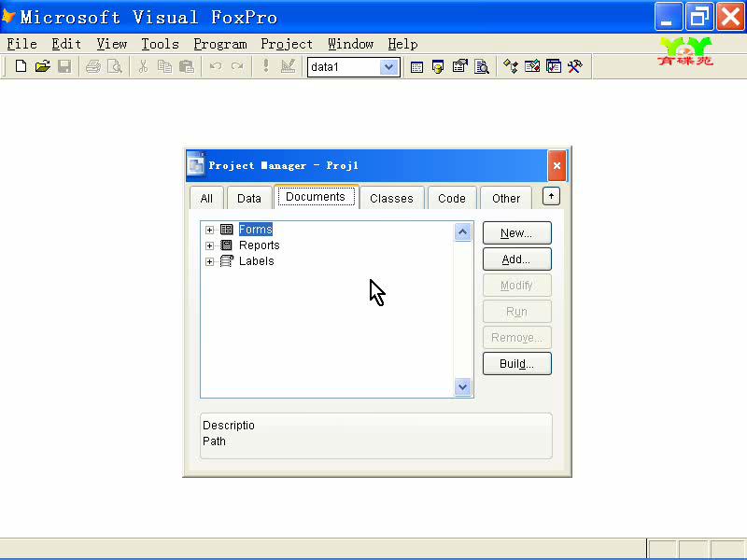Open the Window menu
Viewport: 747px width, 560px height.
(351, 44)
